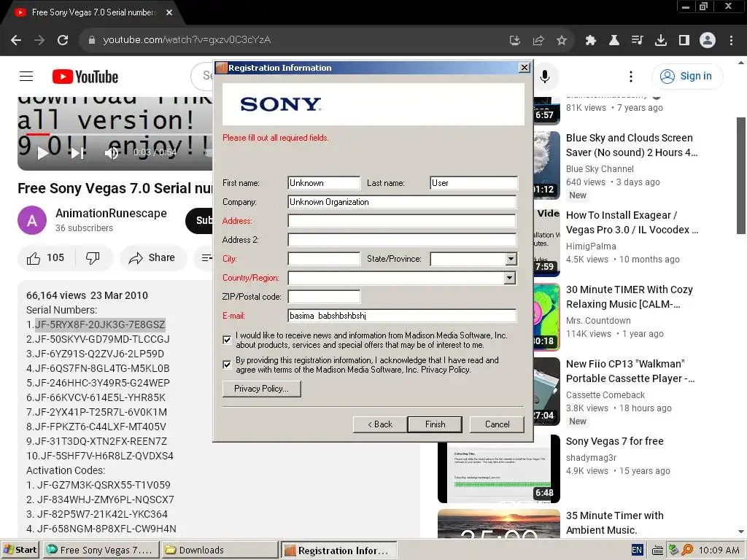747x560 pixels.
Task: Play the video
Action: point(43,153)
